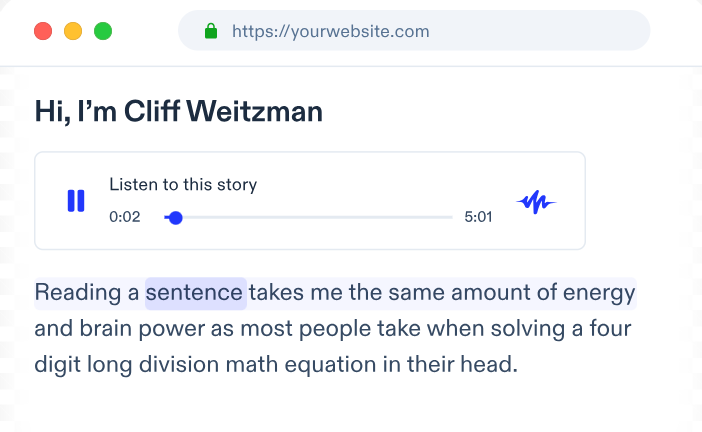Click the 0:02 elapsed time indicator
Screen dimensions: 702x432
coord(125,217)
